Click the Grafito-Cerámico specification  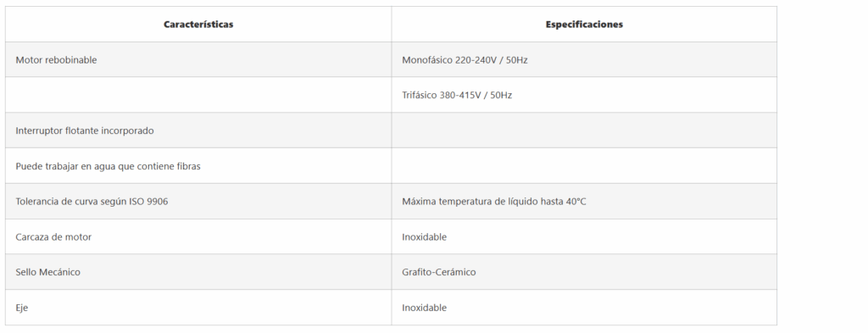tap(439, 272)
